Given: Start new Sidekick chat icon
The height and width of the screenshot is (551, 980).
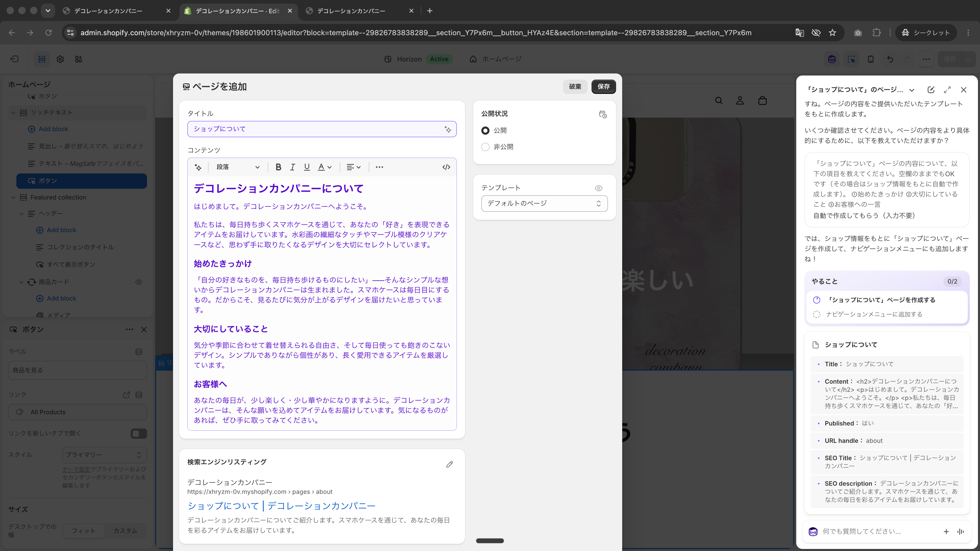Looking at the screenshot, I should pyautogui.click(x=930, y=90).
